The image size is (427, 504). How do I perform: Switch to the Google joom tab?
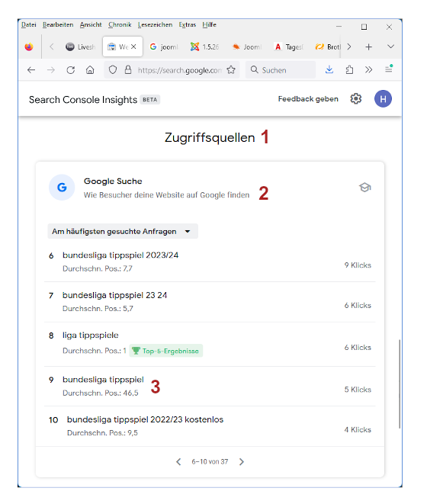point(164,47)
